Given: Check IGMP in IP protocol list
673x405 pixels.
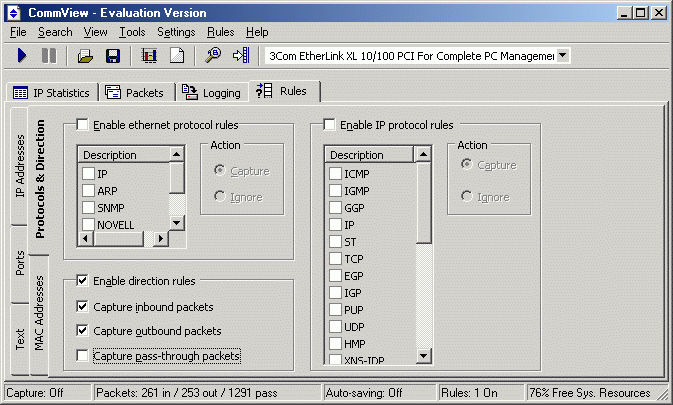Looking at the screenshot, I should [x=335, y=190].
